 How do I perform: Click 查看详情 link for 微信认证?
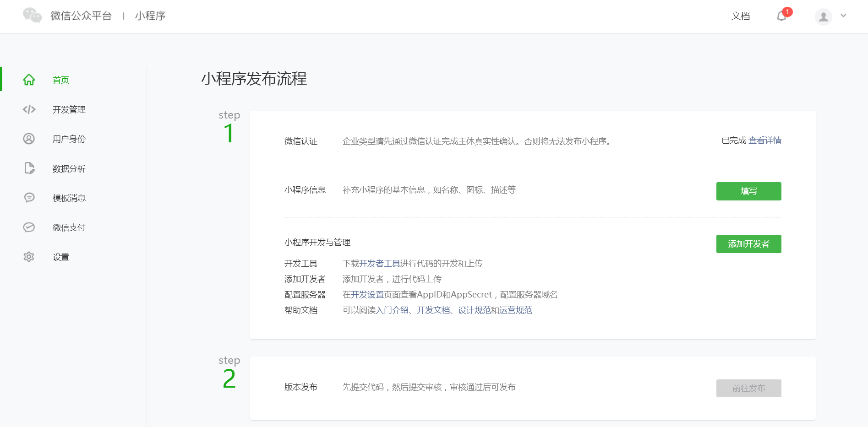click(x=765, y=141)
